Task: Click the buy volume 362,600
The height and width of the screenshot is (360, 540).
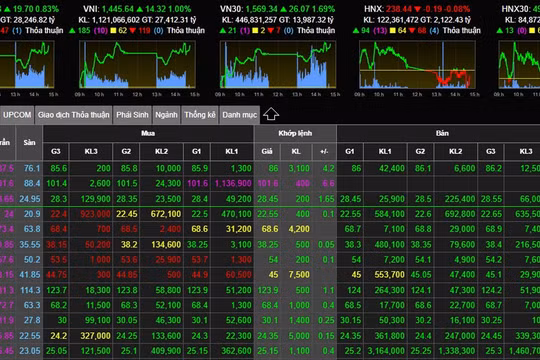Action: 236,351
